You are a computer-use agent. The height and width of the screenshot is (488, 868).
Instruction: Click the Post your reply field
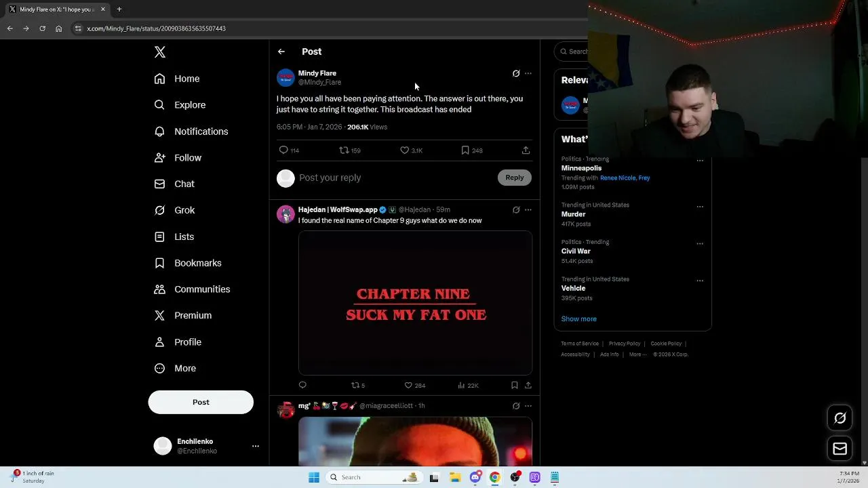pyautogui.click(x=396, y=178)
